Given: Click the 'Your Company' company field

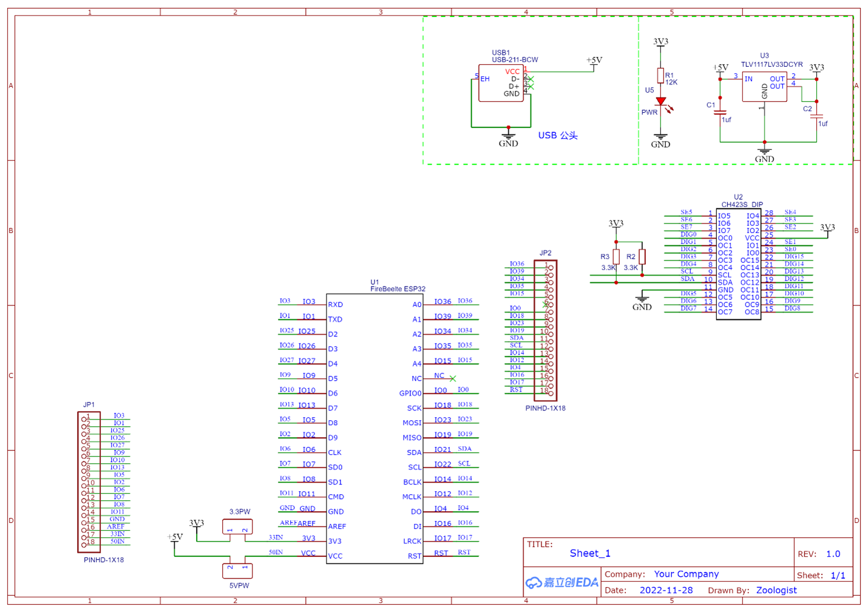Looking at the screenshot, I should pyautogui.click(x=687, y=574).
